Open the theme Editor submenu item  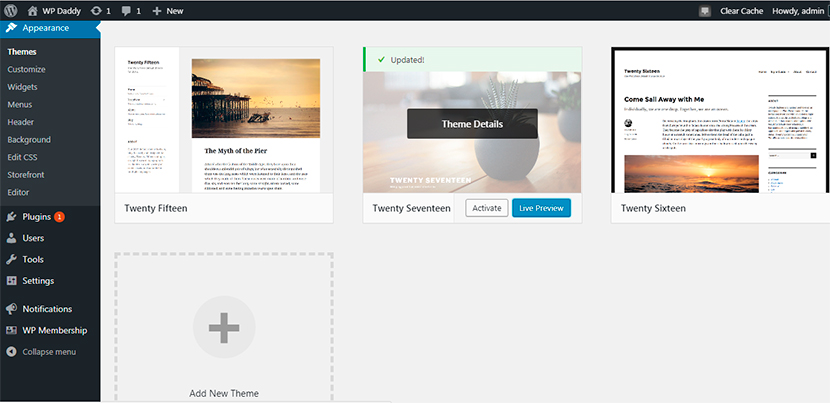click(x=18, y=192)
